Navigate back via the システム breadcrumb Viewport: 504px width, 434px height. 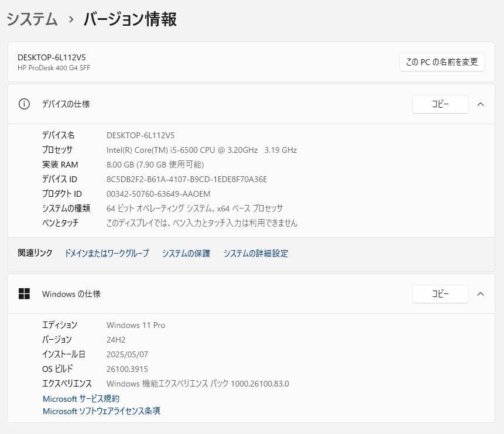pos(32,19)
